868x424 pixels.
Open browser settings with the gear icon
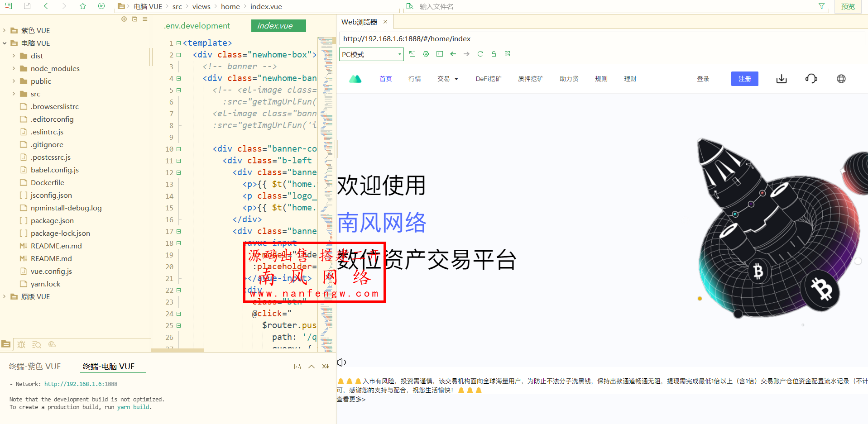[426, 54]
